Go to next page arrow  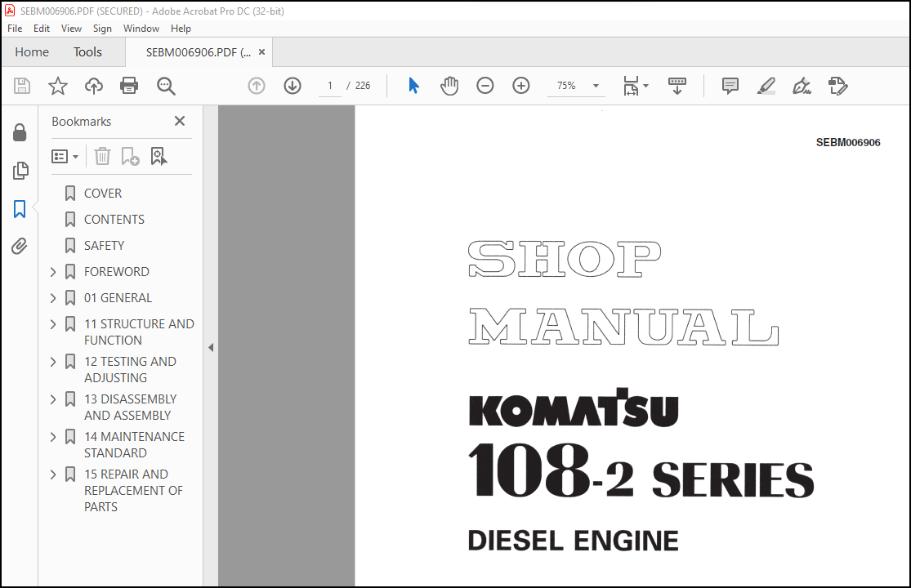[x=293, y=86]
